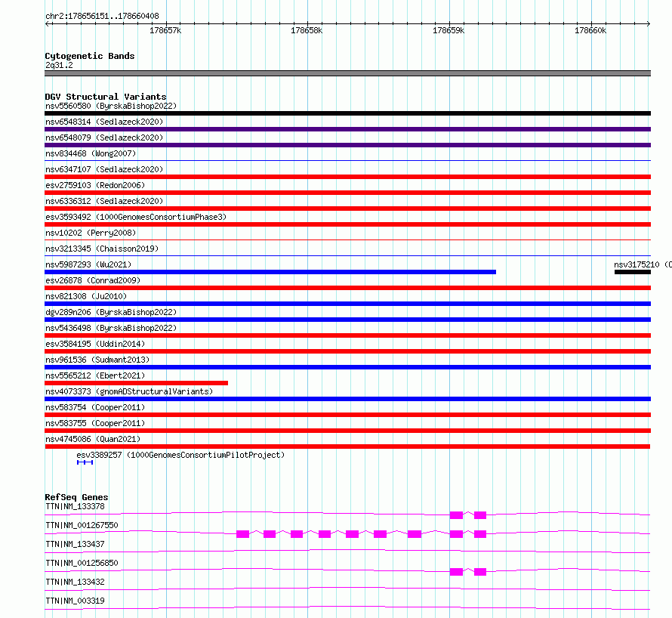Click the exon pair in TTN|NM_001256850
672x618 pixels.
point(468,572)
